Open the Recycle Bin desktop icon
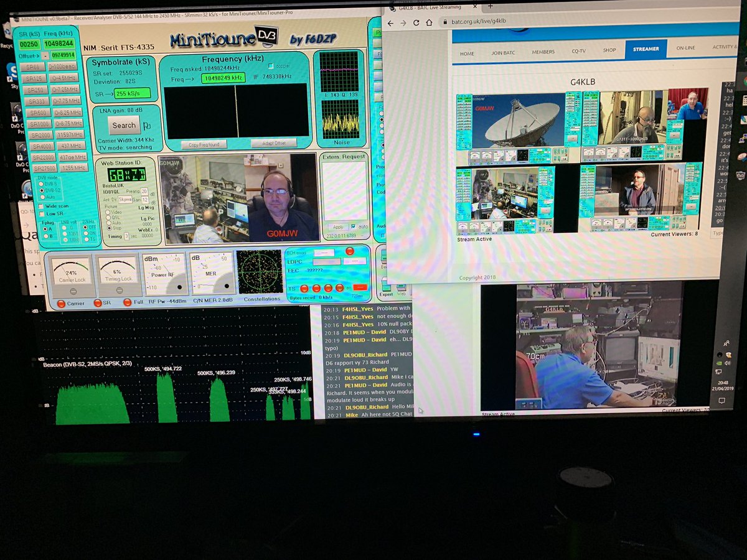 tap(6, 34)
